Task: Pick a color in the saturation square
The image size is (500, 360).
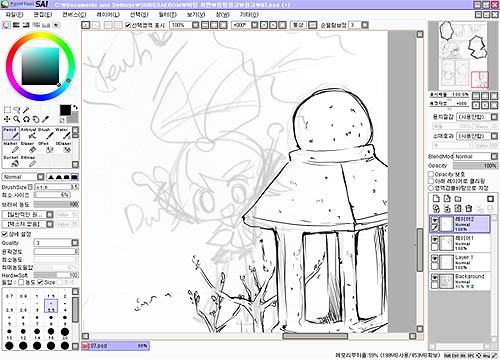Action: click(40, 66)
